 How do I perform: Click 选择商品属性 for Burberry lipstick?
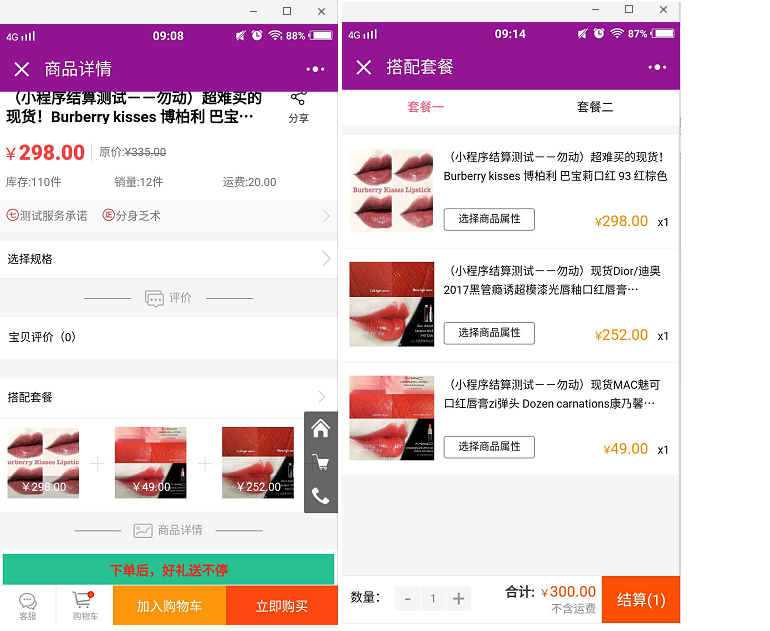(489, 219)
